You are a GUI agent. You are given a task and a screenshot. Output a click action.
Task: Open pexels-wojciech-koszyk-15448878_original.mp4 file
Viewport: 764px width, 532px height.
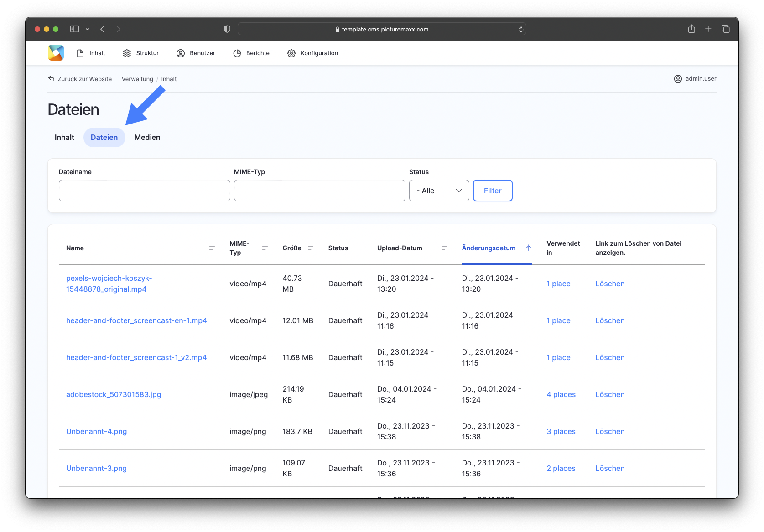click(109, 284)
